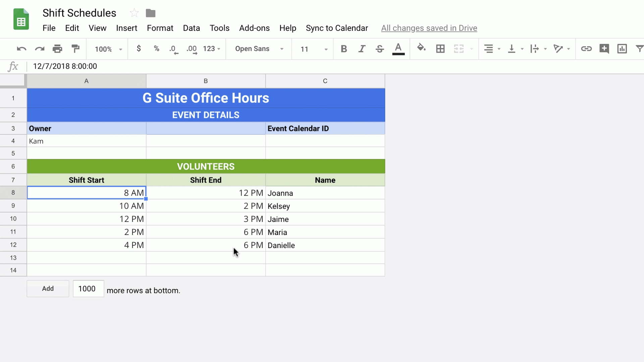Click the Sync to Calendar button
Viewport: 644px width, 362px height.
click(337, 28)
